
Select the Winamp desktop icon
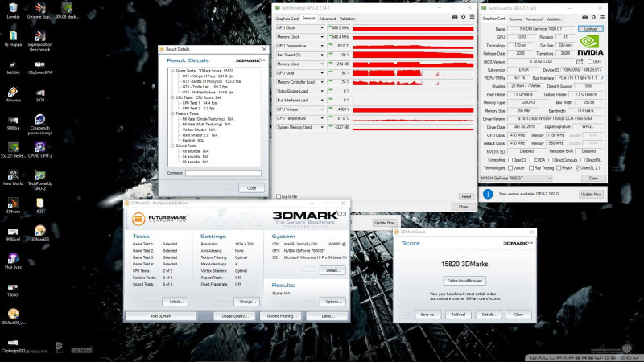(x=13, y=94)
